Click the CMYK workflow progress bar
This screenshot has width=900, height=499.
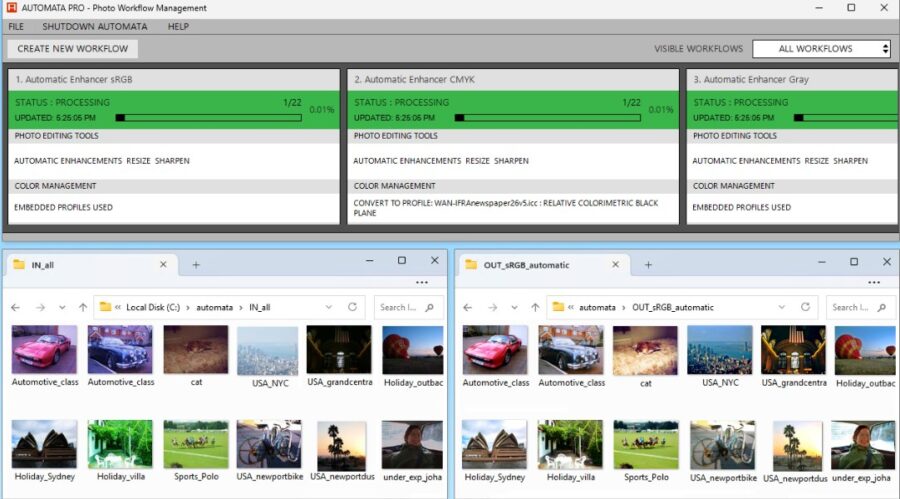(548, 118)
